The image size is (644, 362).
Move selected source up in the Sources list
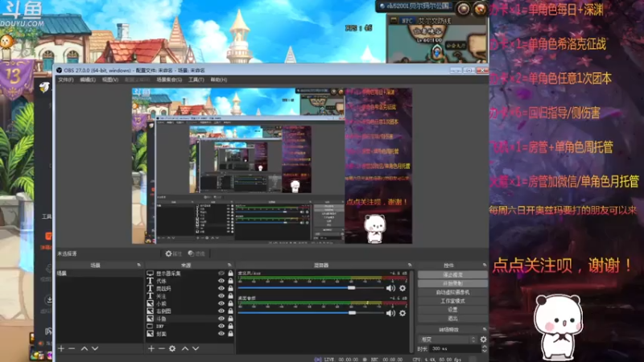coord(185,348)
